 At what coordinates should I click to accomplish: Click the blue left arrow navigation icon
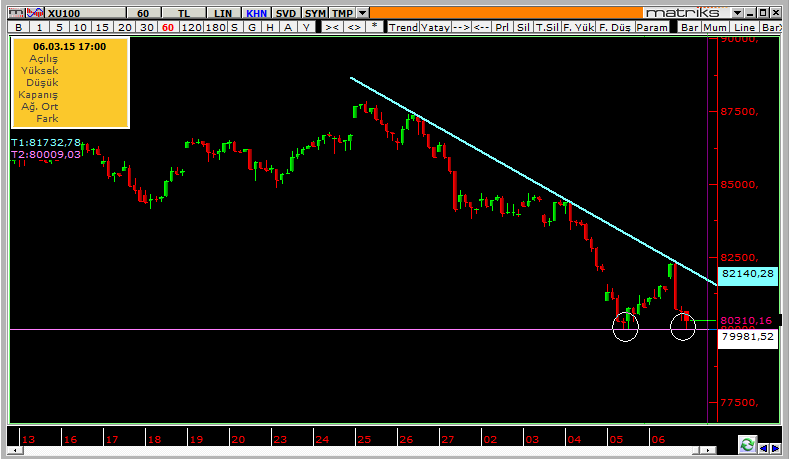click(x=764, y=448)
